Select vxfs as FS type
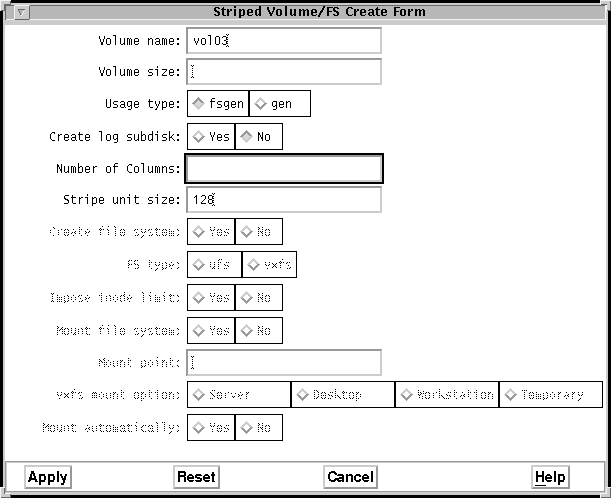This screenshot has height=498, width=611. [270, 265]
